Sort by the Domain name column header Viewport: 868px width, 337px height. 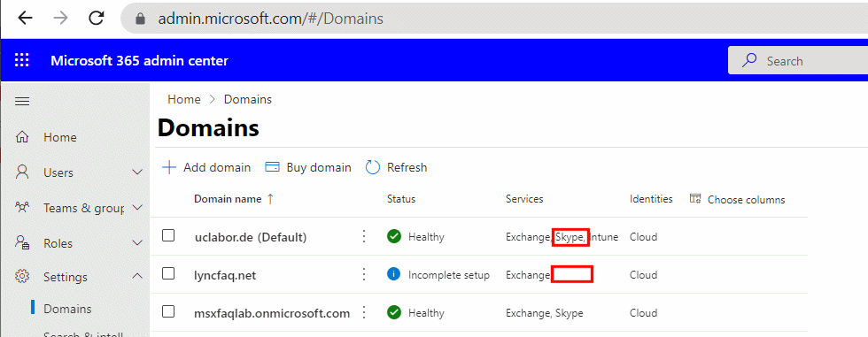click(228, 199)
